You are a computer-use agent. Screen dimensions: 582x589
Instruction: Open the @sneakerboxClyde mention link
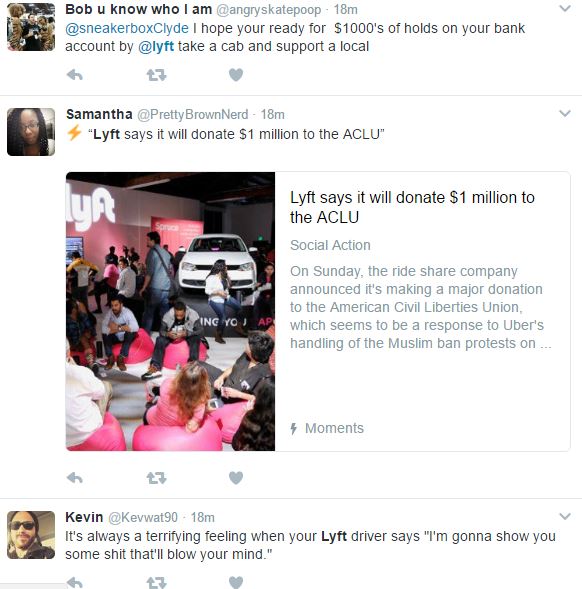[x=127, y=28]
